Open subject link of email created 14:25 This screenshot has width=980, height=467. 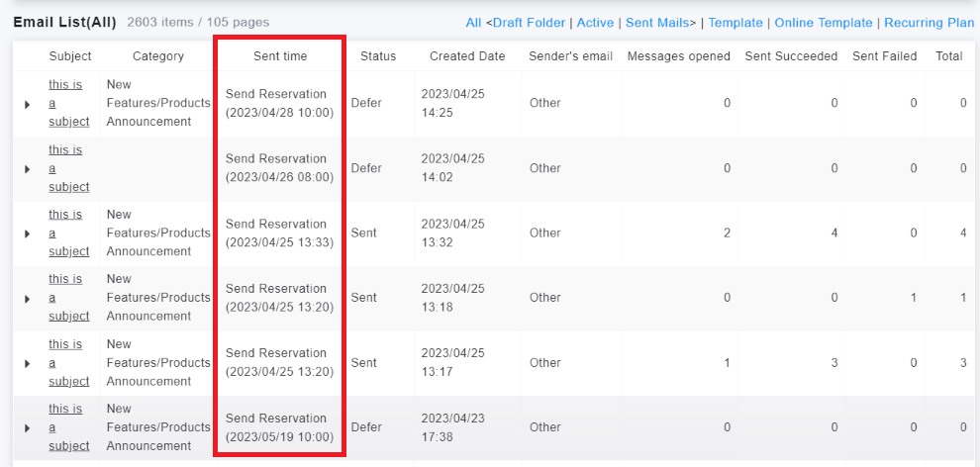coord(67,103)
